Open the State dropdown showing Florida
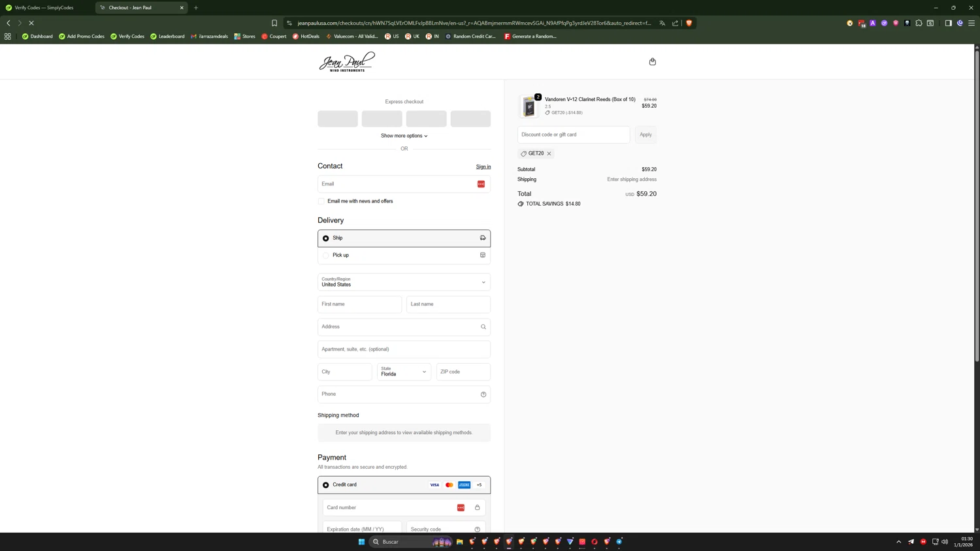 coord(404,371)
